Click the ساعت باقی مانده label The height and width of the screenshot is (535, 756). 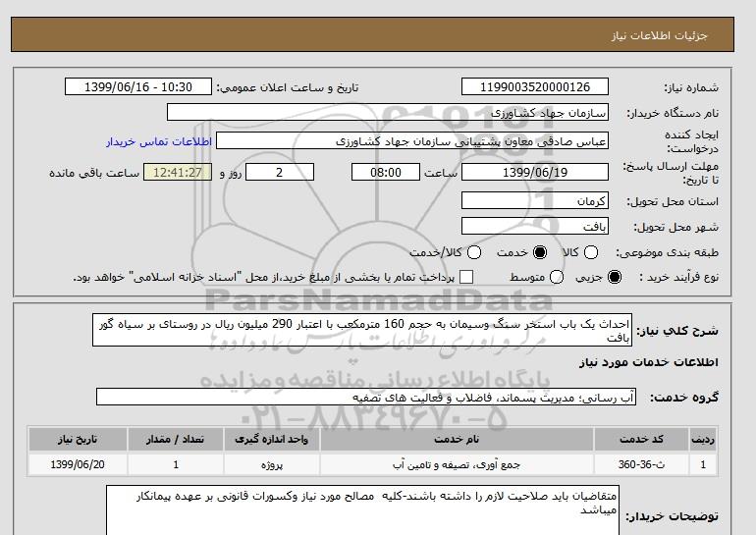94,173
